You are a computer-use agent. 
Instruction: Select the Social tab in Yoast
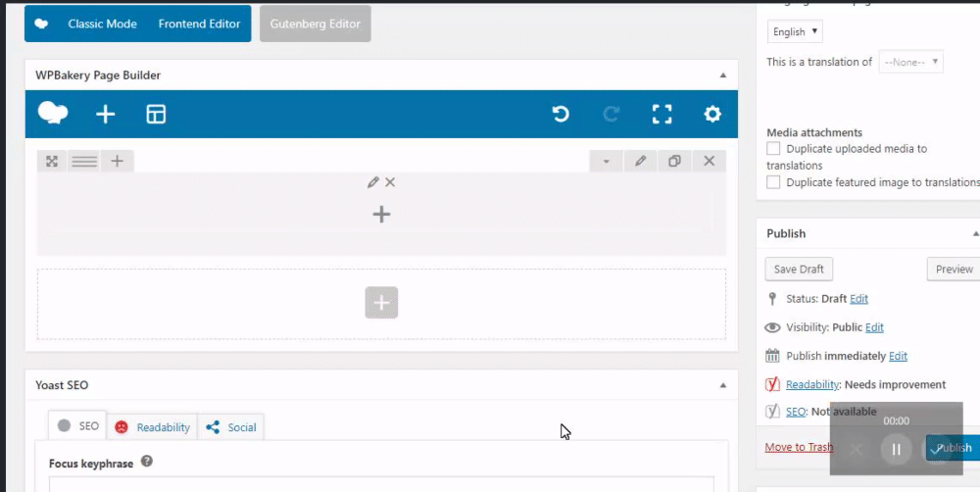pos(231,427)
